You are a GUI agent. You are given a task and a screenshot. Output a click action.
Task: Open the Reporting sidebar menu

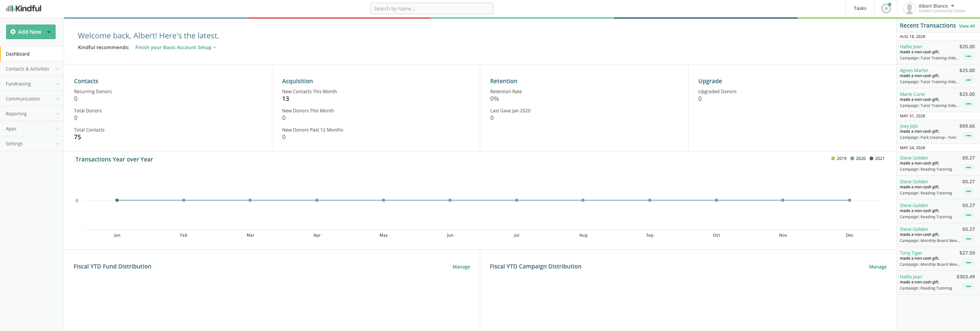pyautogui.click(x=32, y=114)
